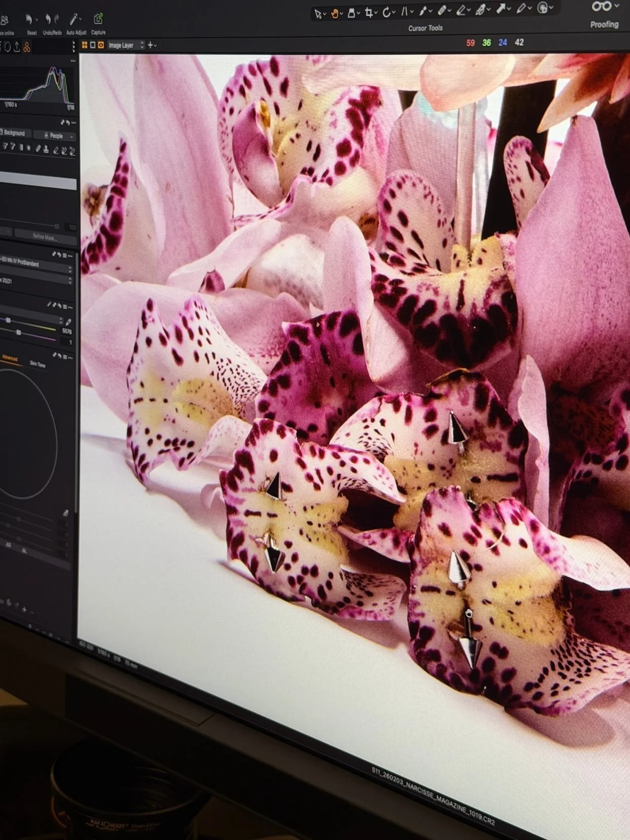Select the Heal bandage cursor tool
This screenshot has width=630, height=840.
pos(442,11)
